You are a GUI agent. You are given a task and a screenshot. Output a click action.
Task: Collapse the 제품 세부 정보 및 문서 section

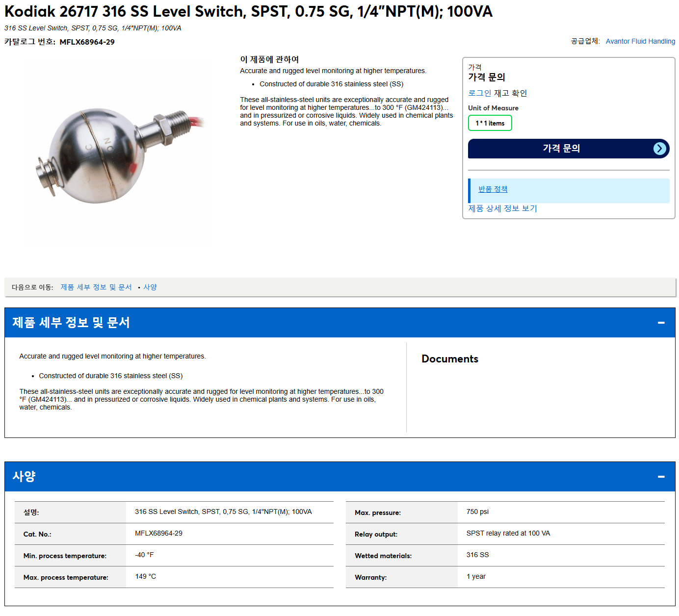pos(661,323)
